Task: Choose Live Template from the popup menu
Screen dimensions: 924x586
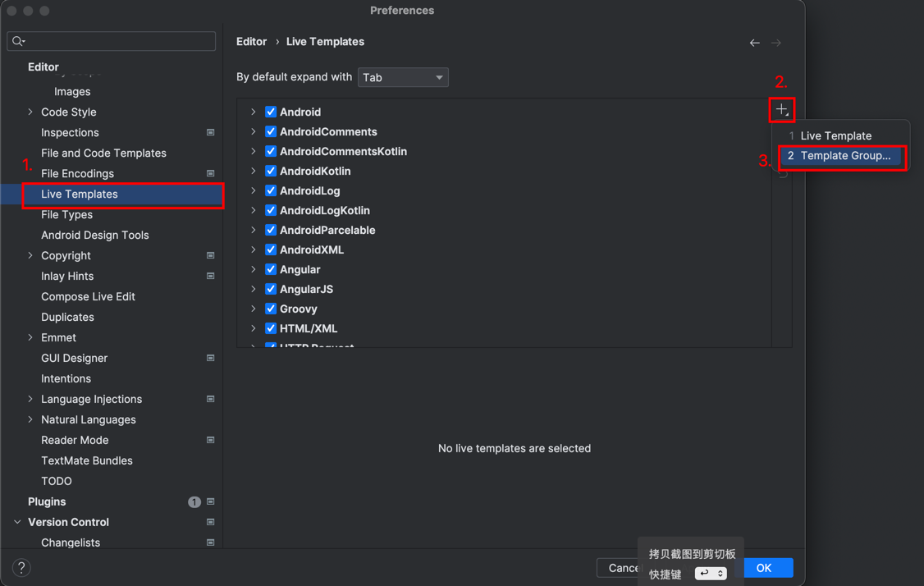Action: (x=835, y=135)
